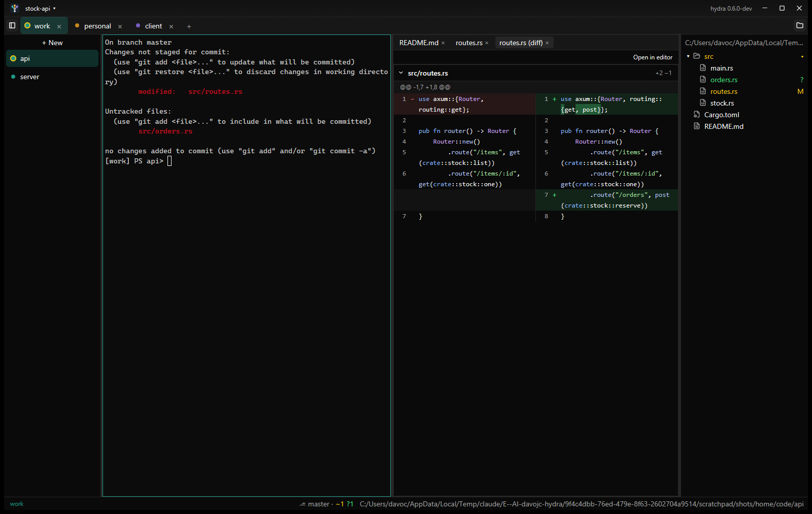Screen dimensions: 812x514
Task: Close the work workspace tab
Action: click(59, 26)
